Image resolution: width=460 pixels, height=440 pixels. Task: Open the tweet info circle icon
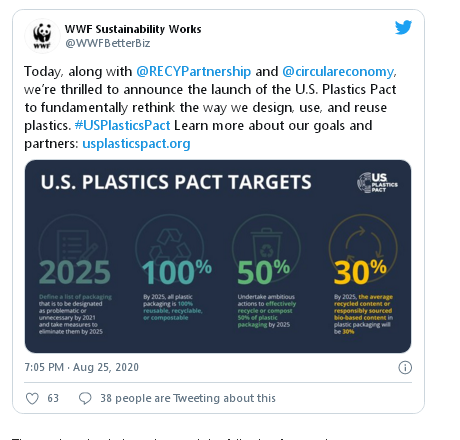[405, 367]
